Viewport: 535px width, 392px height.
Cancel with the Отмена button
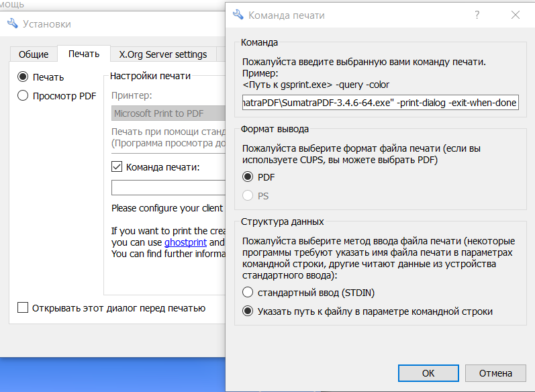click(x=495, y=373)
